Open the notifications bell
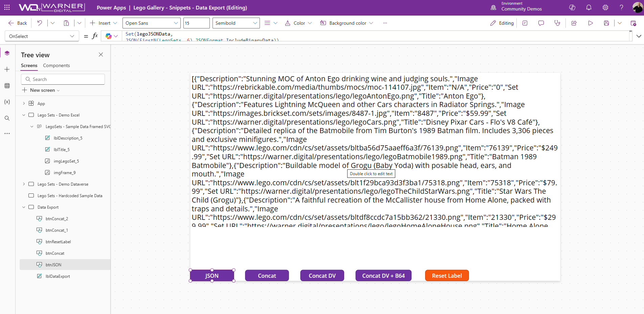Screen dimensions: 644x314 pos(589,7)
